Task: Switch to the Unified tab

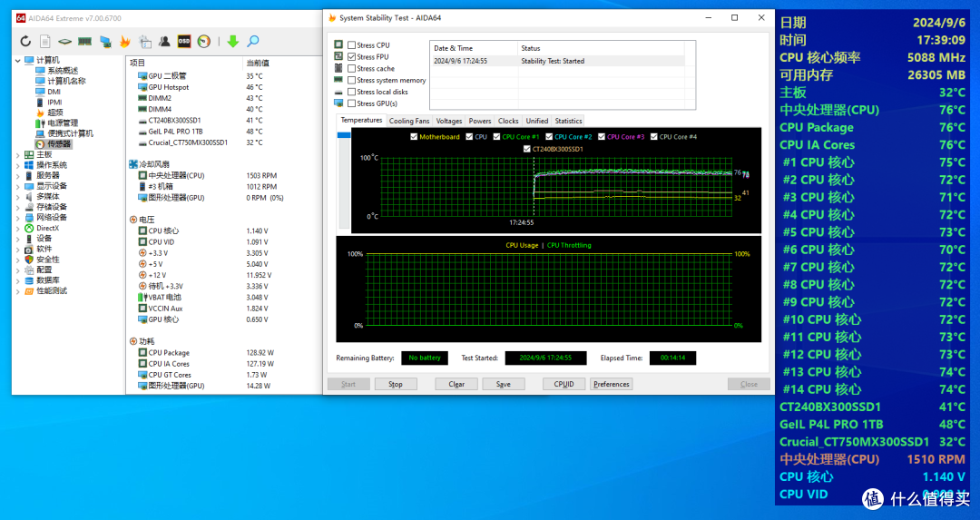Action: coord(537,122)
